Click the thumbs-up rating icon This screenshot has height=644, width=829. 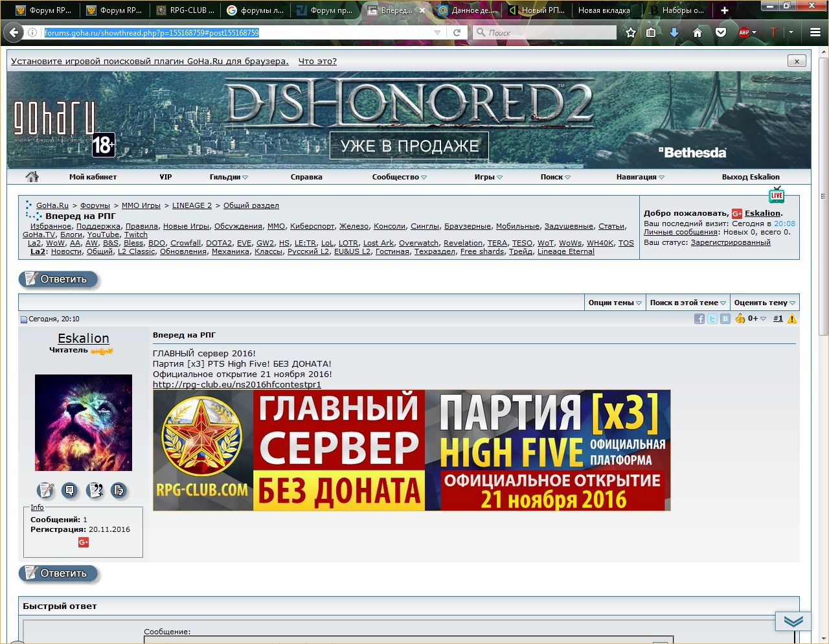coord(740,318)
